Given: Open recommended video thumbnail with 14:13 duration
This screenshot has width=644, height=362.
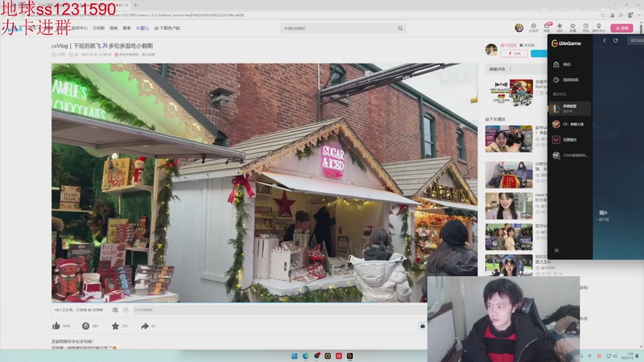Looking at the screenshot, I should click(509, 175).
